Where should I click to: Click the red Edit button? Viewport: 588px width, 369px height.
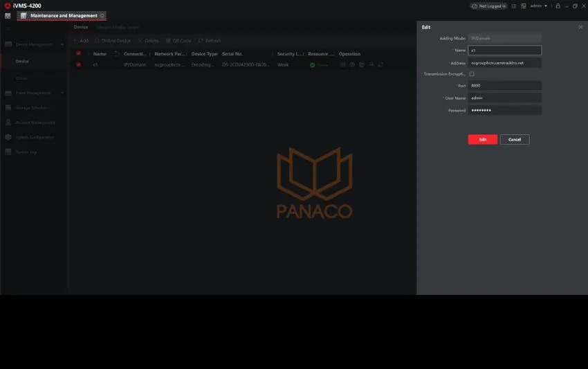pos(482,139)
